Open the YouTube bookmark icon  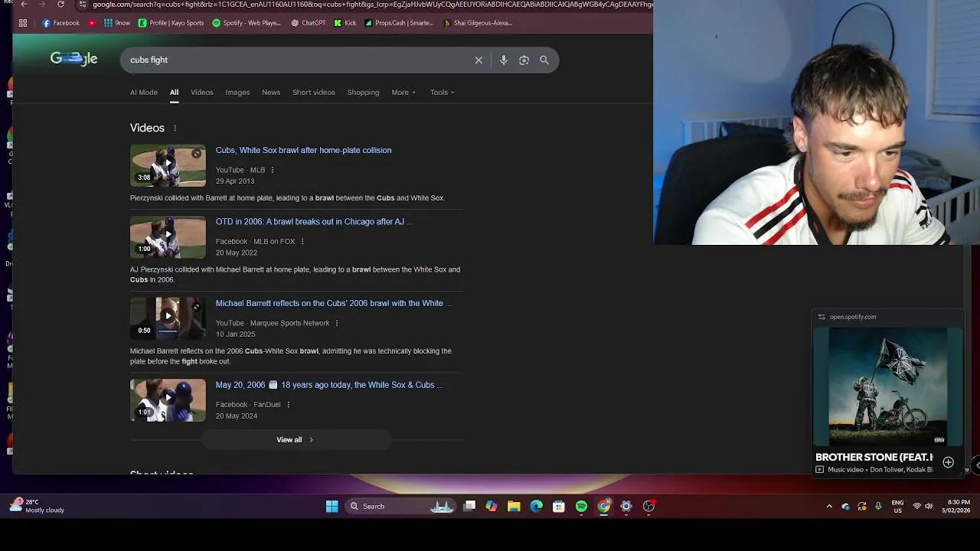92,23
